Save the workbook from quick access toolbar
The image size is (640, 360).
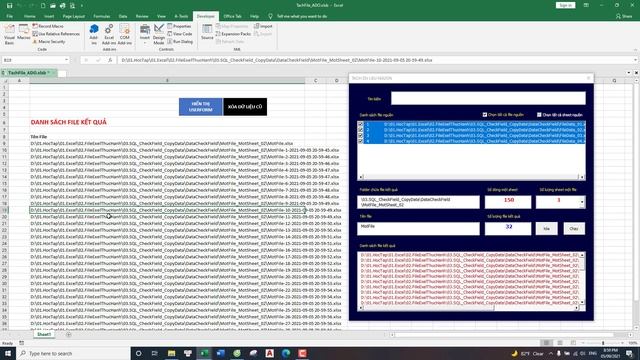pos(9,6)
